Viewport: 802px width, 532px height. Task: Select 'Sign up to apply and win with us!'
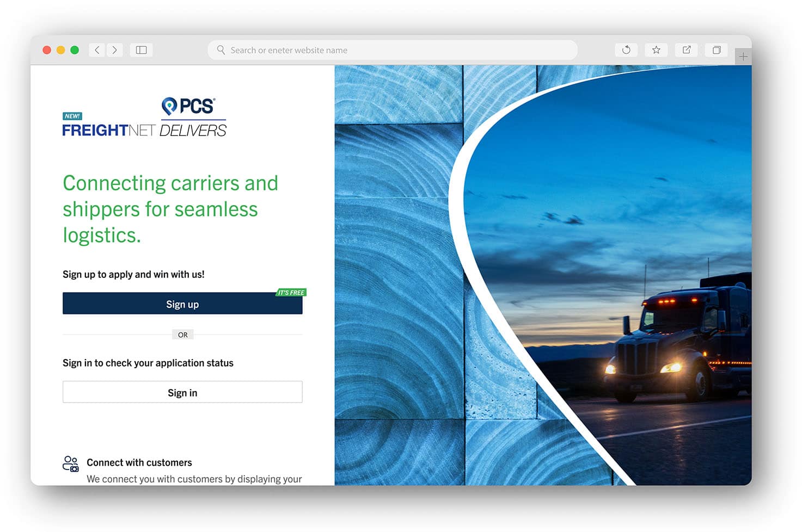pos(133,274)
